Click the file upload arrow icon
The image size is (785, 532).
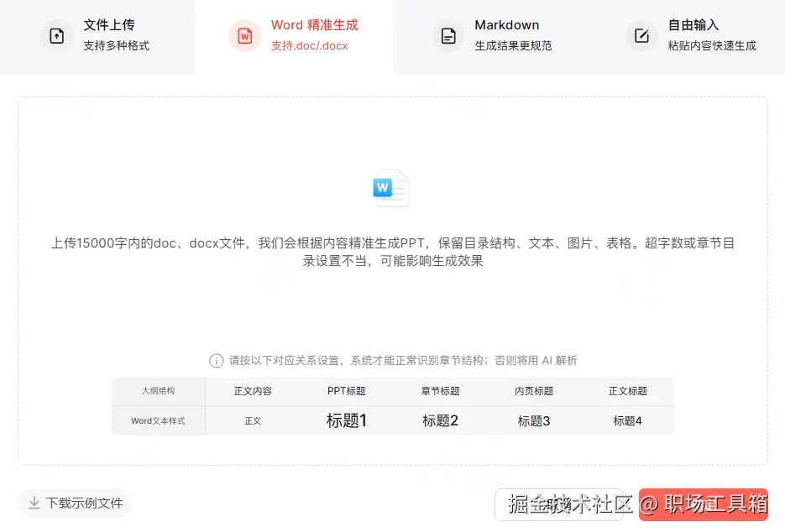(56, 35)
